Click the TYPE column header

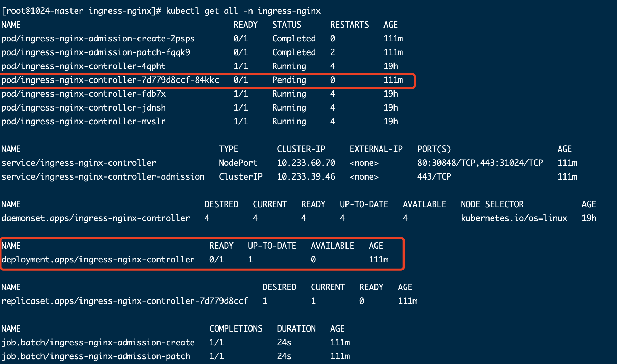pos(229,149)
